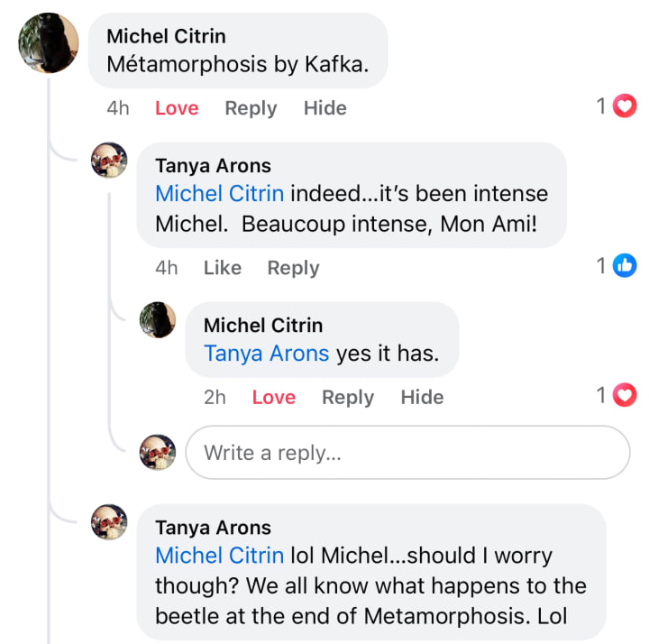Click avatar next to Write a reply field
The image size is (649, 644).
(158, 452)
